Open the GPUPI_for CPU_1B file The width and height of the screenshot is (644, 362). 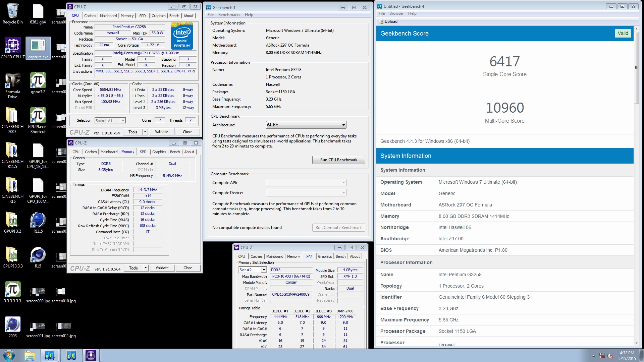(x=38, y=156)
